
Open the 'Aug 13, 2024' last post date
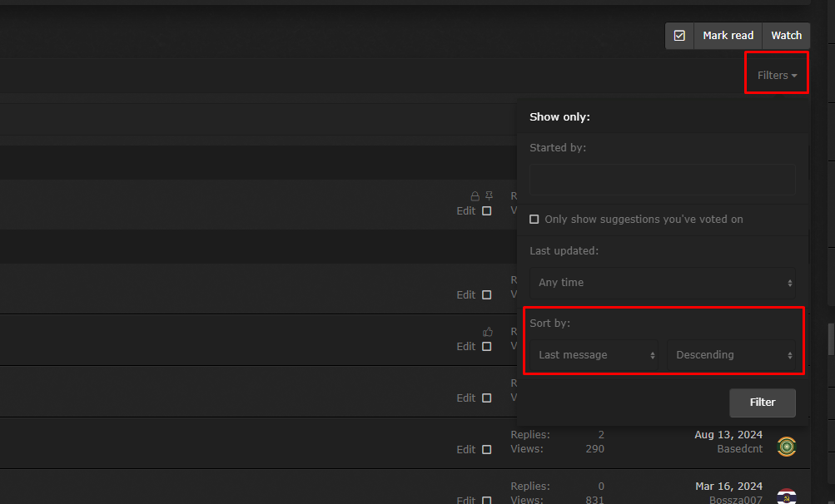coord(728,435)
